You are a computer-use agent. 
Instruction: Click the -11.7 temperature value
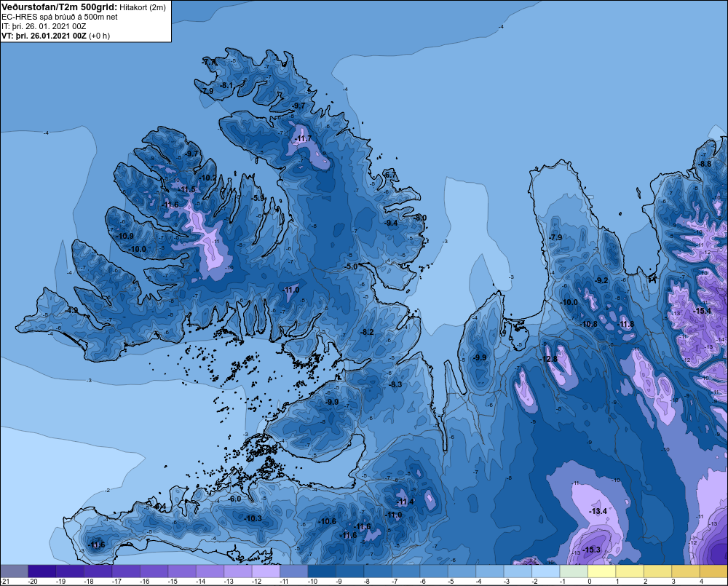[303, 139]
